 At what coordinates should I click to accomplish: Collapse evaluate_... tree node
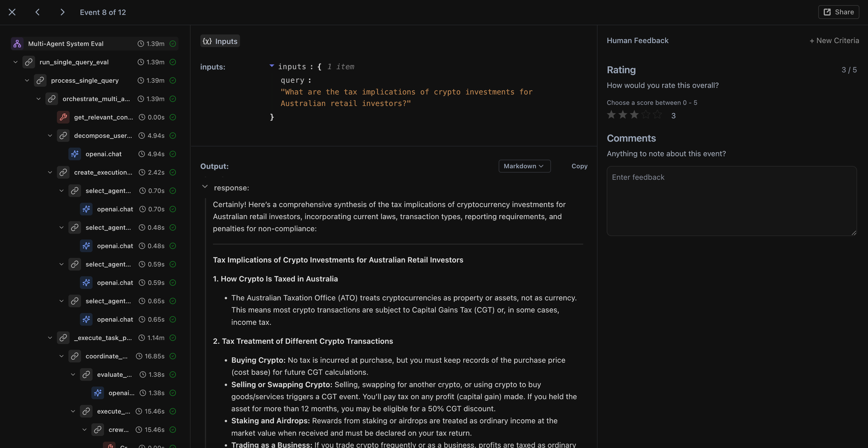tap(73, 374)
